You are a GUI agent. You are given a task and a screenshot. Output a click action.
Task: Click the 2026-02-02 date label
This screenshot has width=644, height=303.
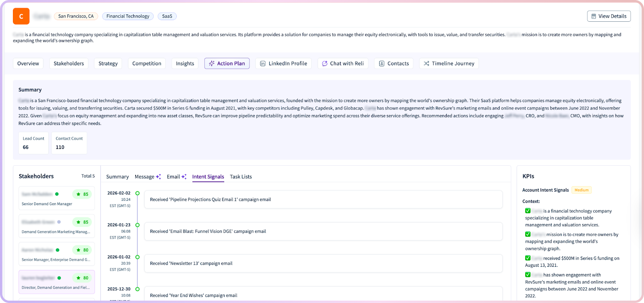tap(119, 193)
